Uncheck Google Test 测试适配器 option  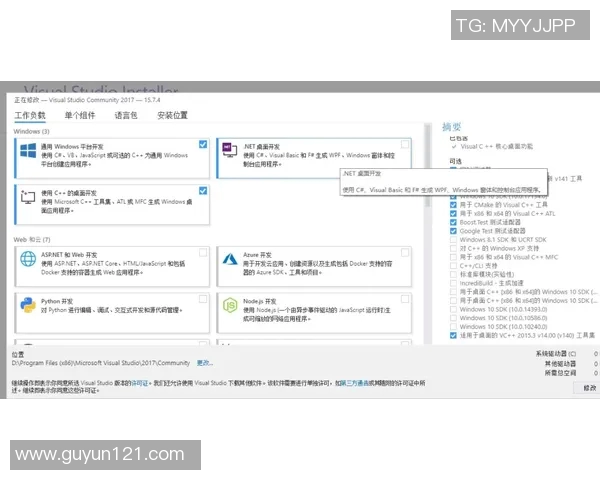[453, 231]
